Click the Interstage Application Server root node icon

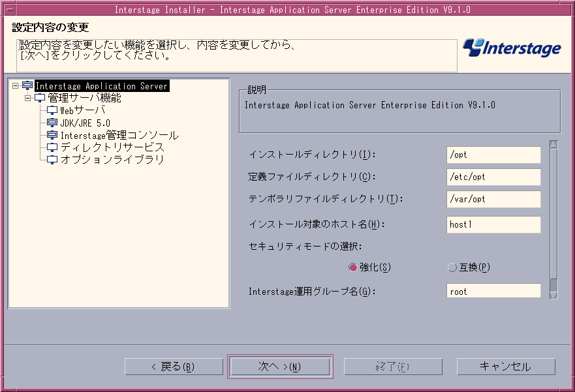click(x=27, y=85)
